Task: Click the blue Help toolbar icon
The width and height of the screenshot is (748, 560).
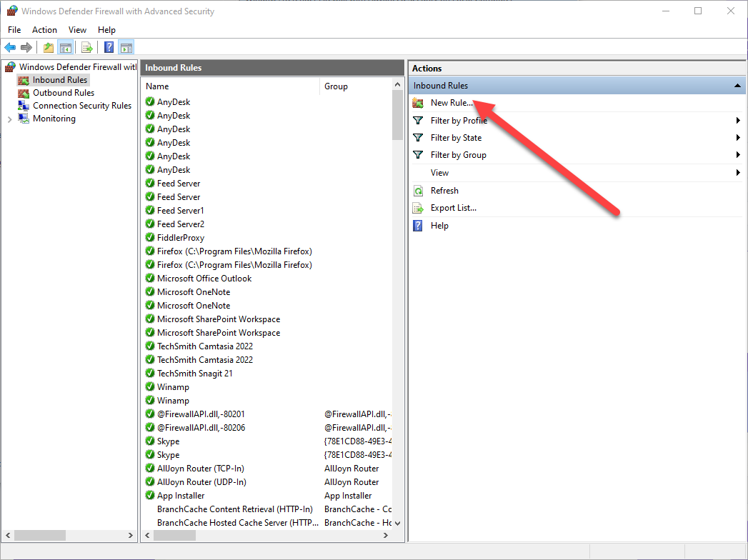Action: coord(109,48)
